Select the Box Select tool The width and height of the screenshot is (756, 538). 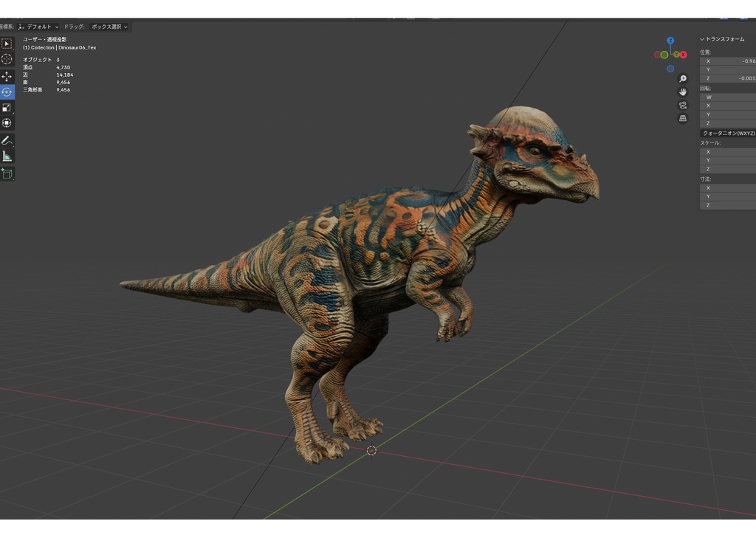[7, 43]
